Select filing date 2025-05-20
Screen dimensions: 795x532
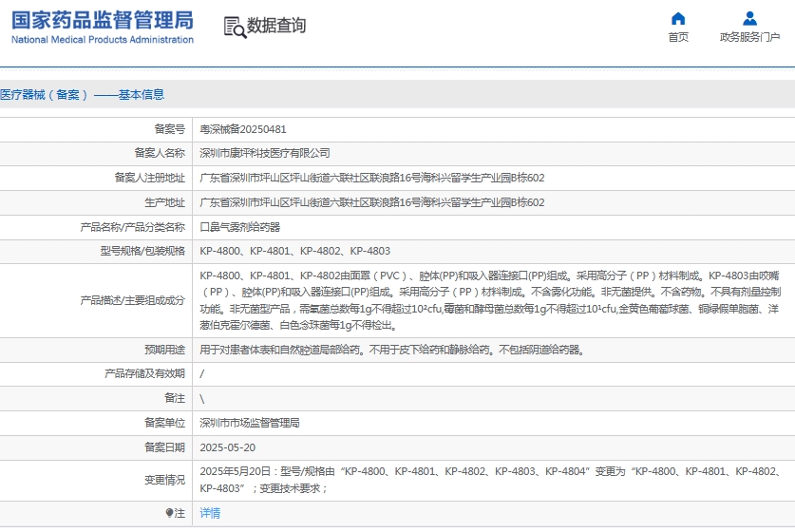tap(228, 447)
